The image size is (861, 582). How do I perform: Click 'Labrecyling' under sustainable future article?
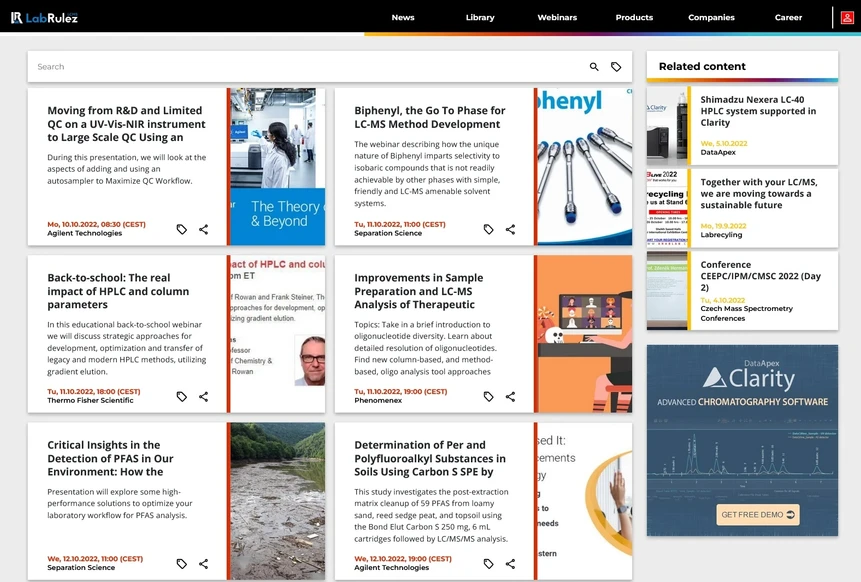[721, 234]
